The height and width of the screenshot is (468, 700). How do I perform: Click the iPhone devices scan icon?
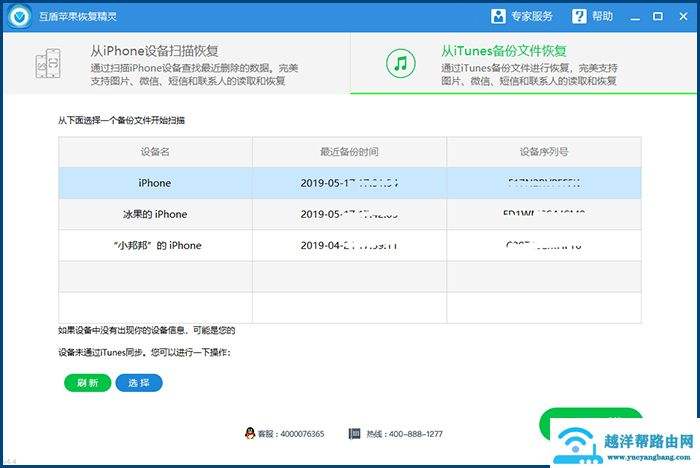click(48, 63)
